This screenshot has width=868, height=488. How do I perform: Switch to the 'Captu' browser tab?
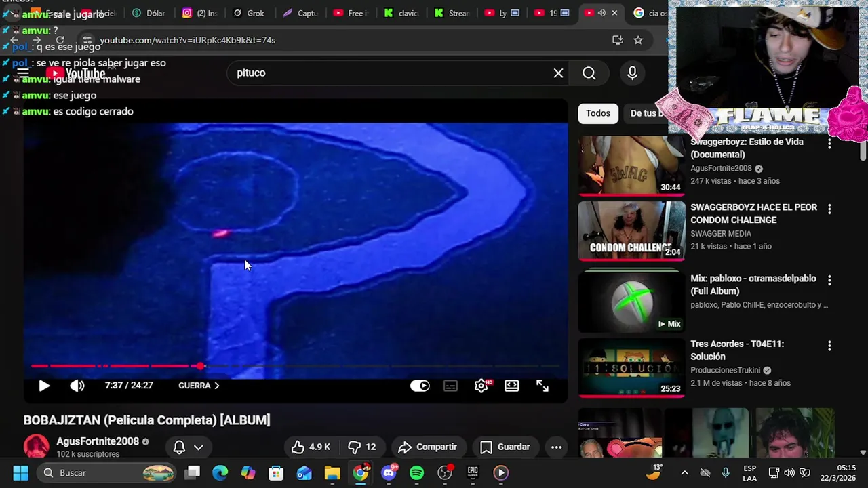click(300, 13)
